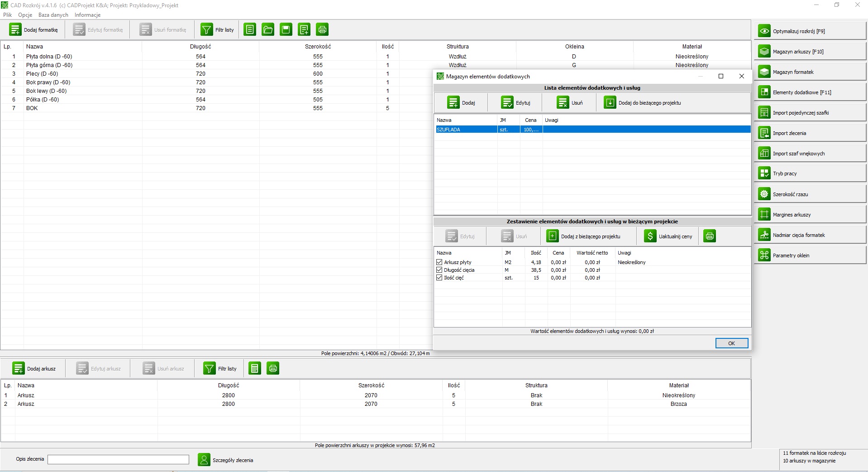The height and width of the screenshot is (472, 868).
Task: Select the SZUFLADA row in the list
Action: (465, 130)
